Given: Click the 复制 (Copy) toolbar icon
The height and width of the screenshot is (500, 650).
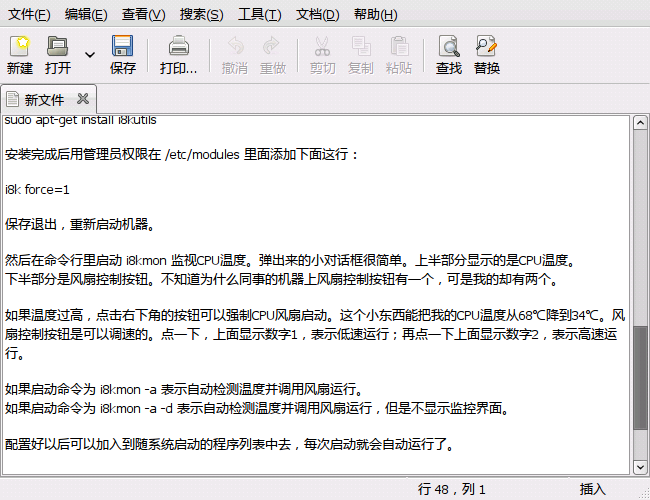Looking at the screenshot, I should point(361,46).
